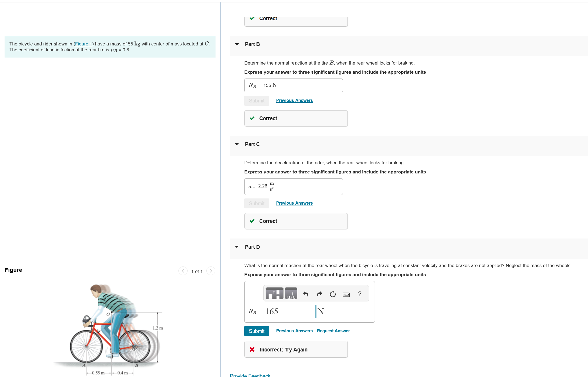Collapse the Part B section
Screen dimensions: 588x377
(236, 44)
